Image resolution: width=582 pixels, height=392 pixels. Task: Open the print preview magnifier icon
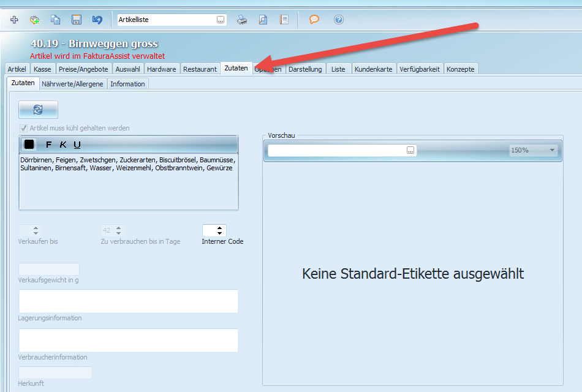coord(263,20)
